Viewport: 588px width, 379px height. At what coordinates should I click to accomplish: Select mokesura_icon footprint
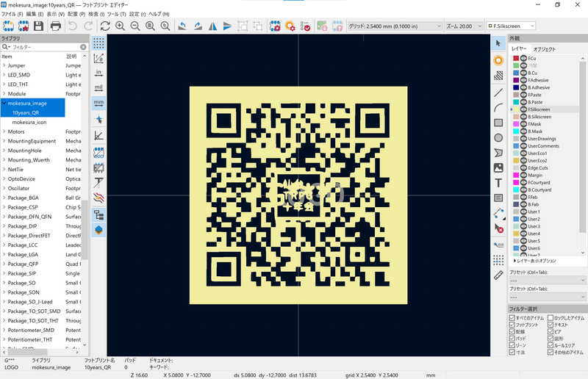pos(29,122)
